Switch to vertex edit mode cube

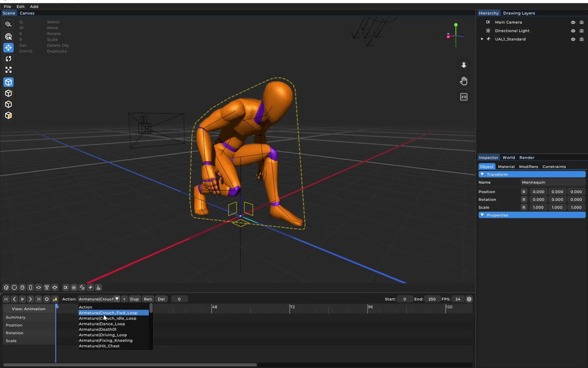click(x=8, y=93)
